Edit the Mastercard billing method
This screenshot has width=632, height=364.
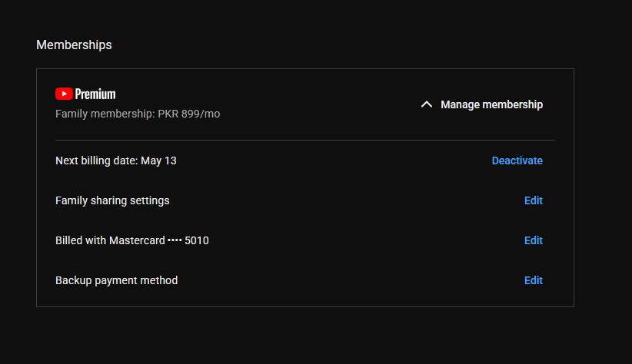(x=533, y=240)
